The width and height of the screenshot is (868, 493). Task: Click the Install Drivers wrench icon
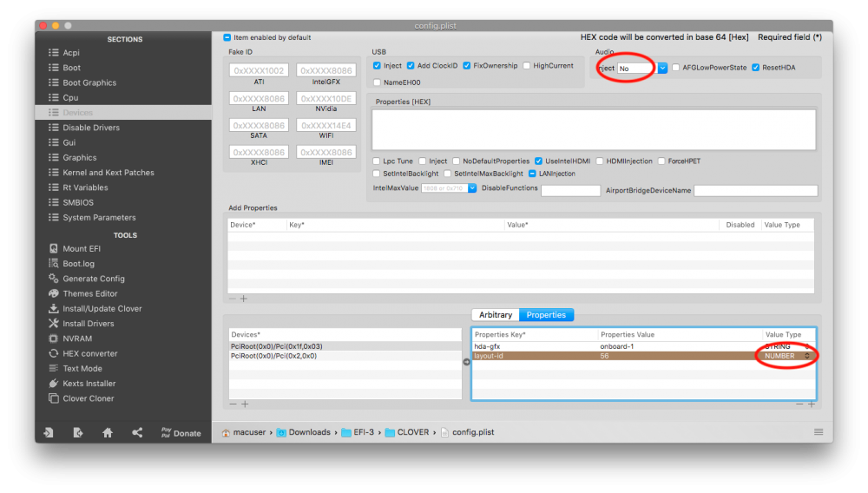54,324
